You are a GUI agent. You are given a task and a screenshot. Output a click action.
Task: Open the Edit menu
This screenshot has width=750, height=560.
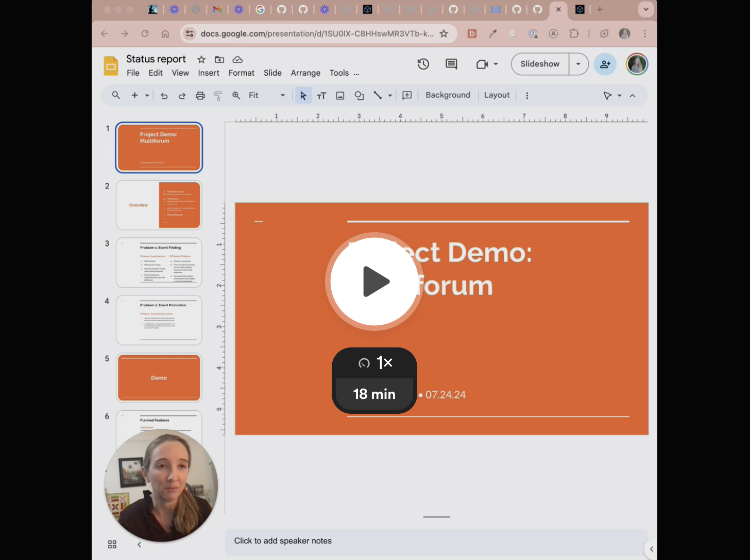tap(156, 73)
